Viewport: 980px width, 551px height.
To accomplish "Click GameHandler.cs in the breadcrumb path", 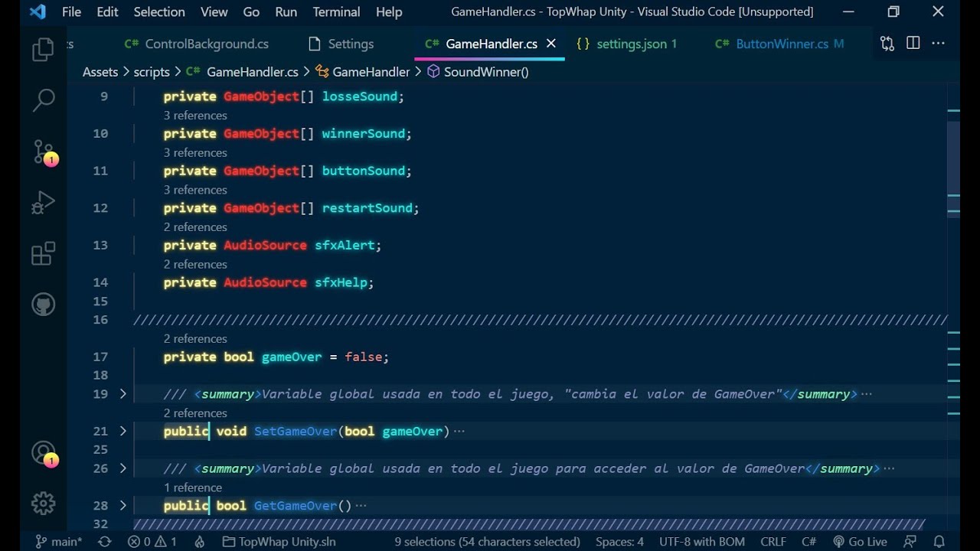I will tap(243, 72).
